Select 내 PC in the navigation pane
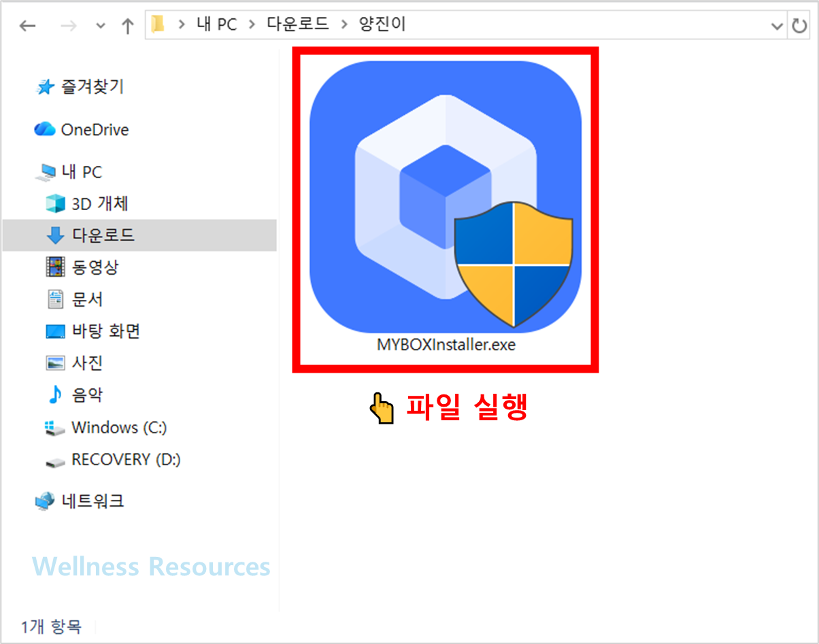This screenshot has width=819, height=644. pos(69,172)
